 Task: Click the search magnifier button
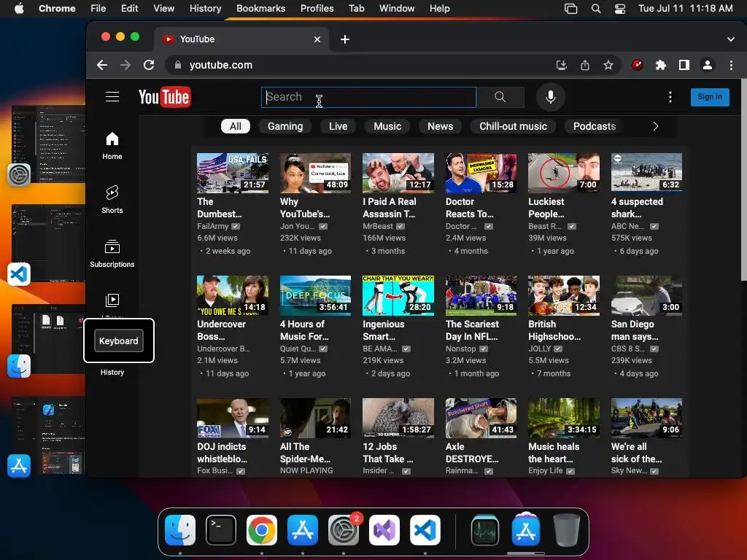[500, 97]
